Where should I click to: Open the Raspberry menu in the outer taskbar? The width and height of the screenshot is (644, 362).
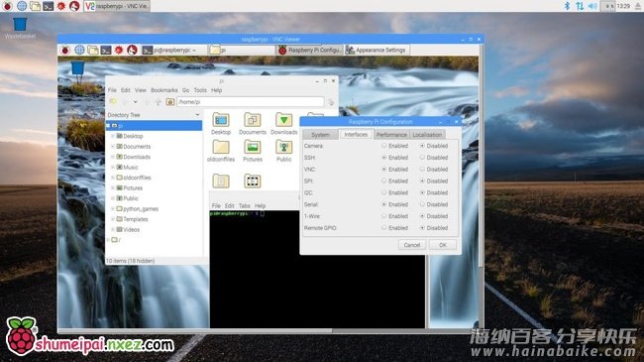7,6
